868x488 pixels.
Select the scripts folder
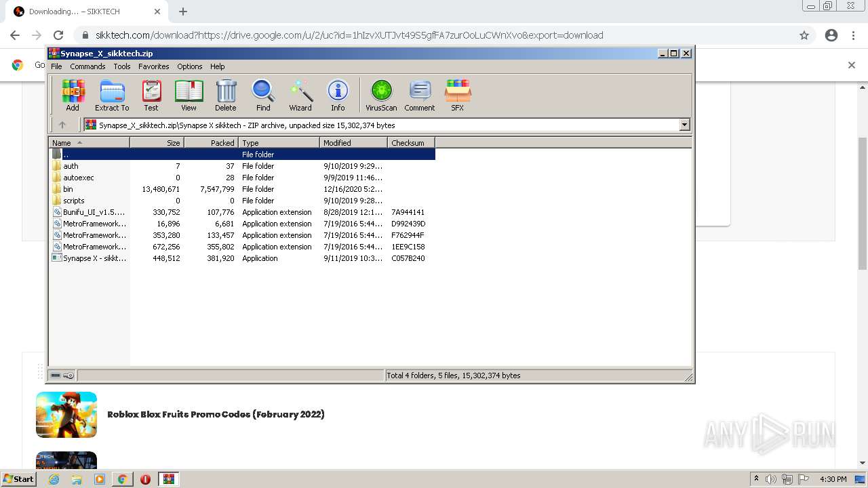(x=242, y=201)
